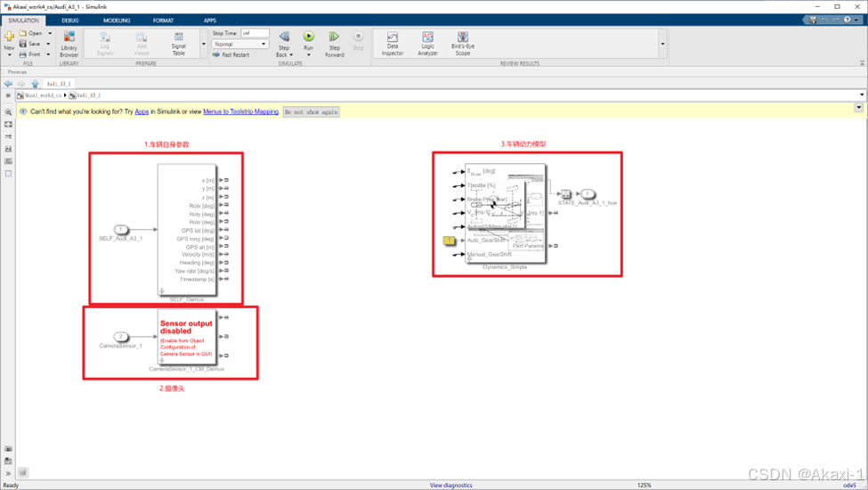Navigate back in model hierarchy
This screenshot has width=868, height=490.
8,84
